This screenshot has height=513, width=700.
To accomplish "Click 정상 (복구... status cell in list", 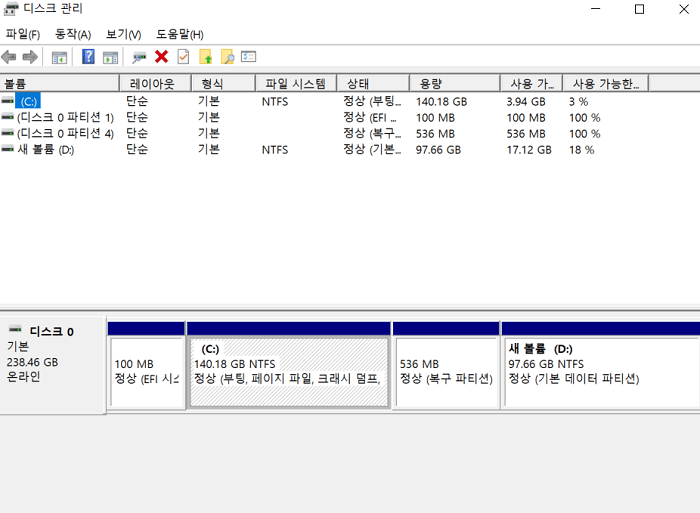I will point(372,133).
